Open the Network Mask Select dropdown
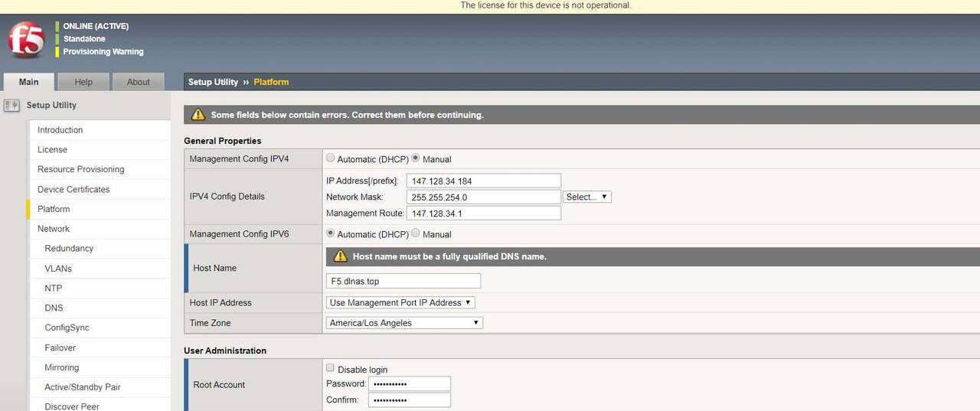The width and height of the screenshot is (980, 411). click(x=587, y=197)
